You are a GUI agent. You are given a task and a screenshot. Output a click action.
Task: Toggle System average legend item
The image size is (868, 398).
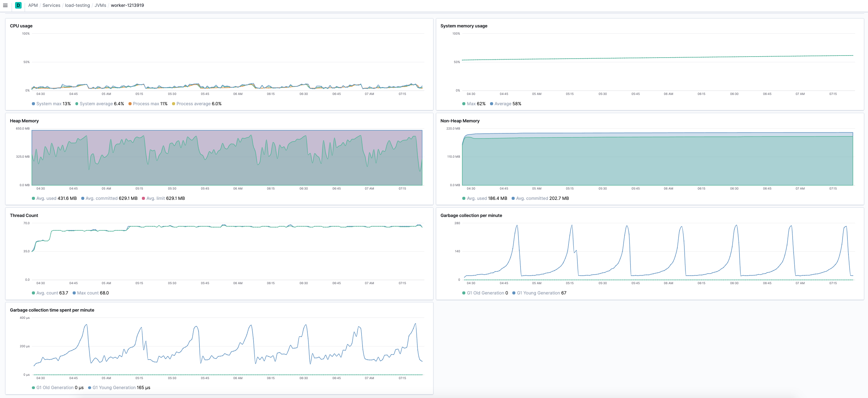coord(96,104)
